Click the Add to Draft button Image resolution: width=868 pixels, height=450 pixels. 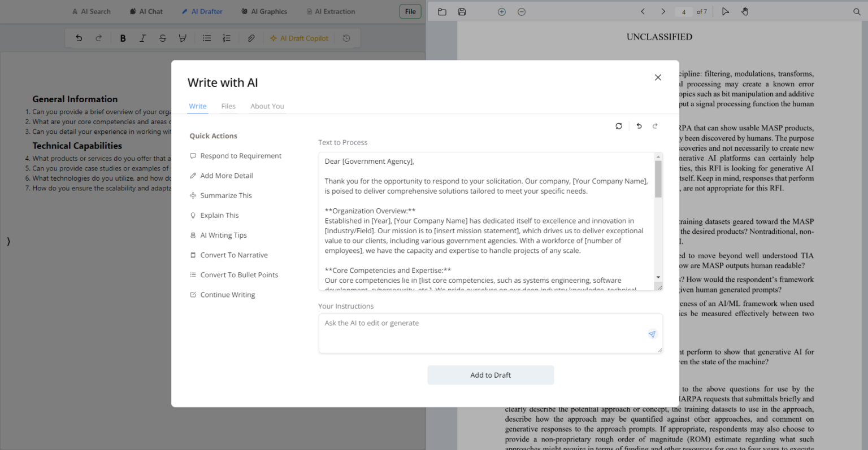click(491, 375)
